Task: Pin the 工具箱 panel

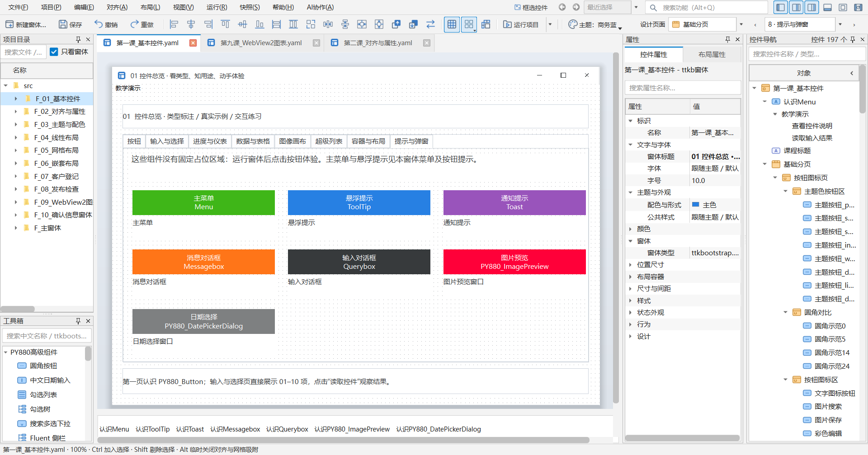Action: coord(78,321)
